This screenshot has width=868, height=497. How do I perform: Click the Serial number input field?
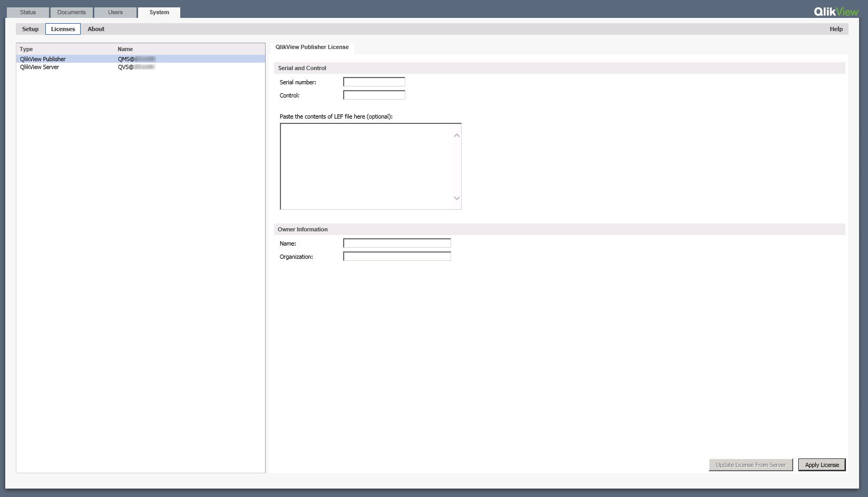[x=374, y=82]
